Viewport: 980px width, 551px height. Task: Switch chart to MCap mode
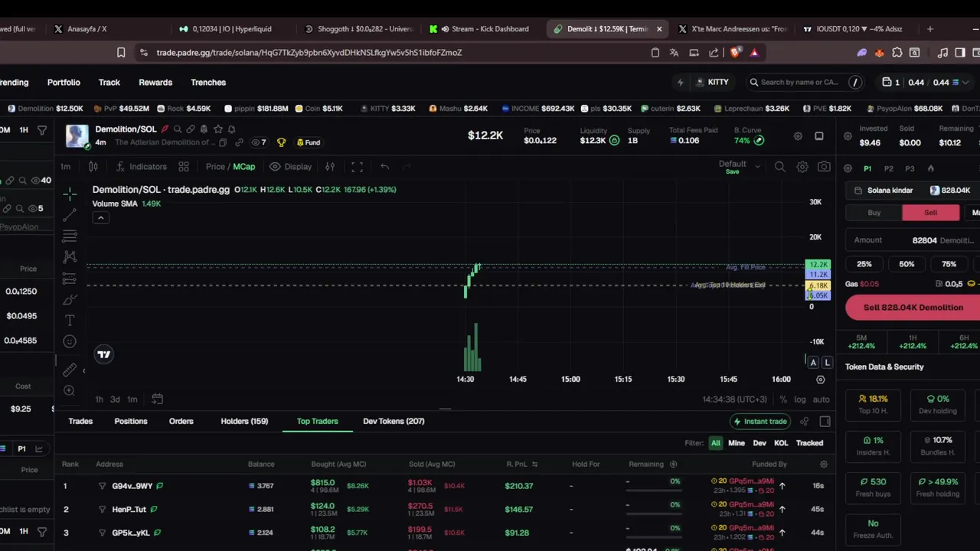[244, 166]
